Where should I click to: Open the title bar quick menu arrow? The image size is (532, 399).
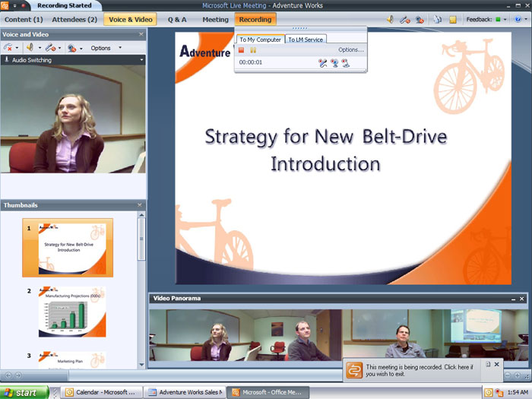coord(15,6)
